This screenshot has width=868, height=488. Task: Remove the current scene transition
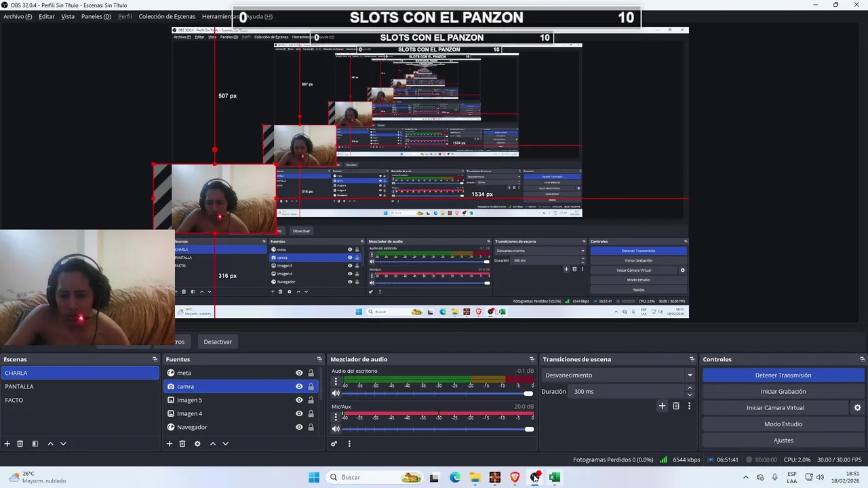coord(676,406)
